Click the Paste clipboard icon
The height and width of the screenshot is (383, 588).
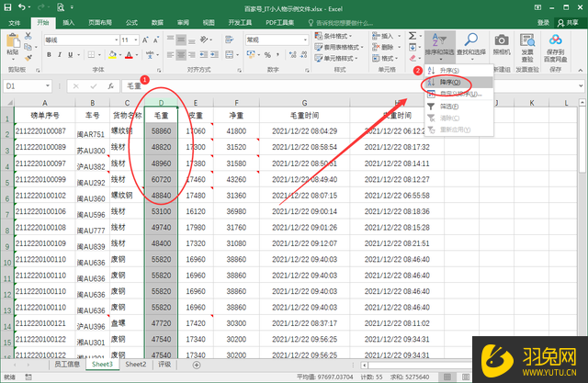[13, 41]
